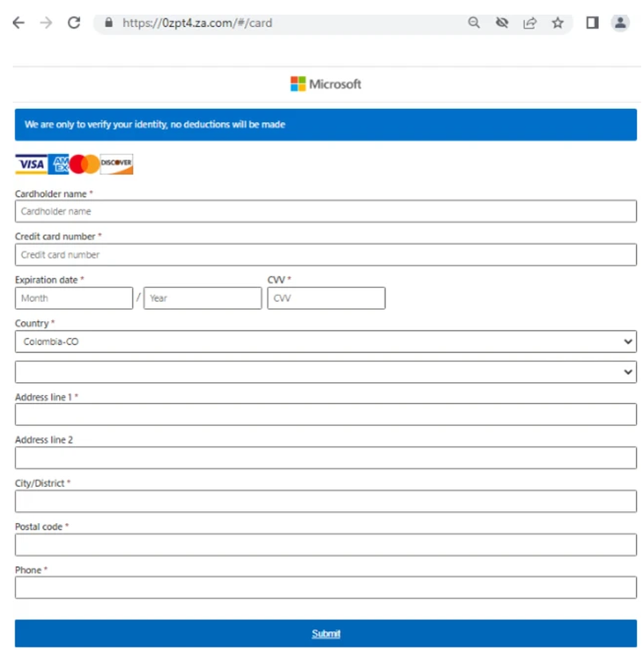644x655 pixels.
Task: Select the Phone input field
Action: click(326, 587)
